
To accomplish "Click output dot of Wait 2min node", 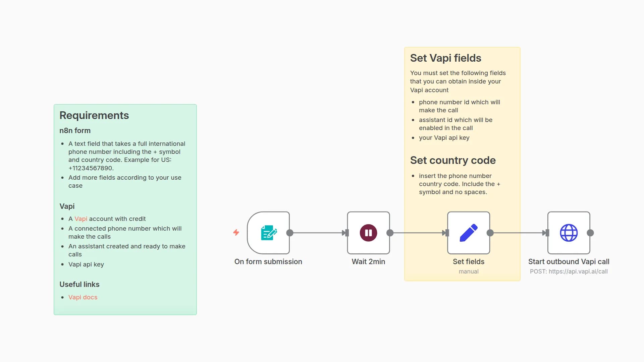I will 390,233.
